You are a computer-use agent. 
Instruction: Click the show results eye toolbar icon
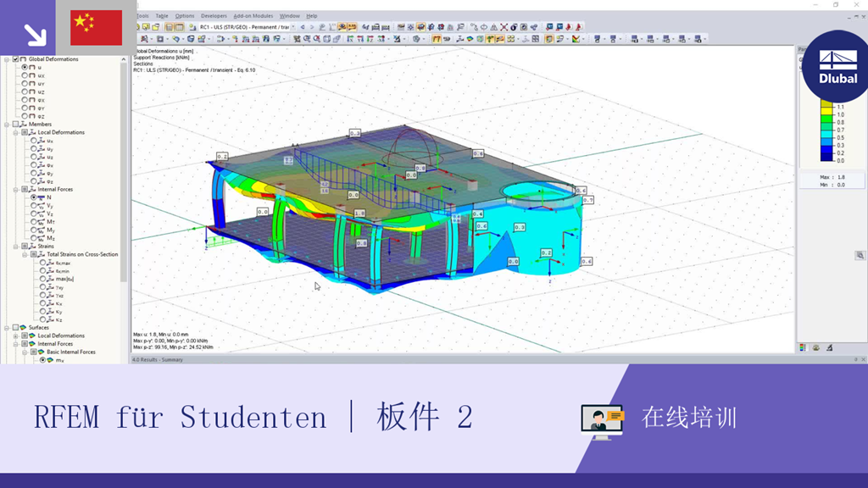tap(342, 27)
